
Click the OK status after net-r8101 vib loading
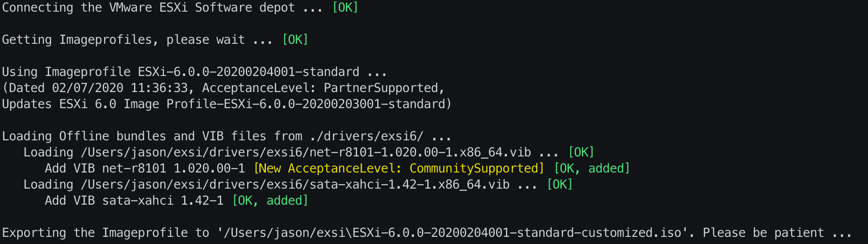click(x=581, y=152)
